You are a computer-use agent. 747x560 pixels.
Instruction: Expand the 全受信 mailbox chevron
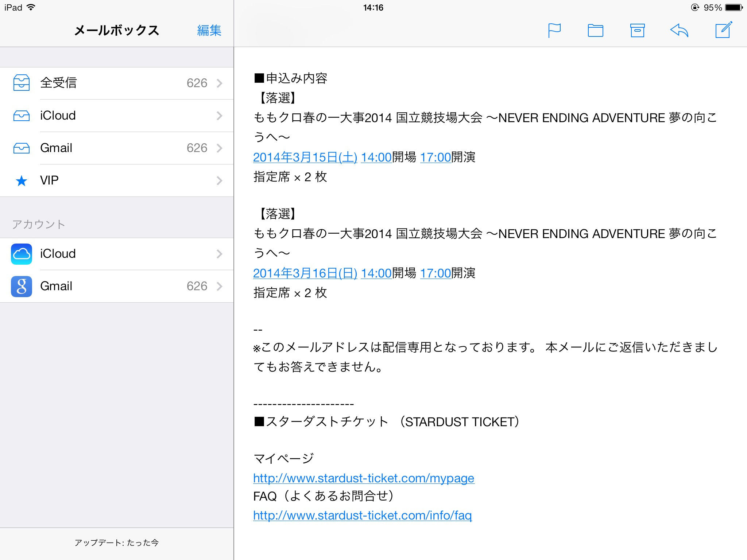(219, 83)
